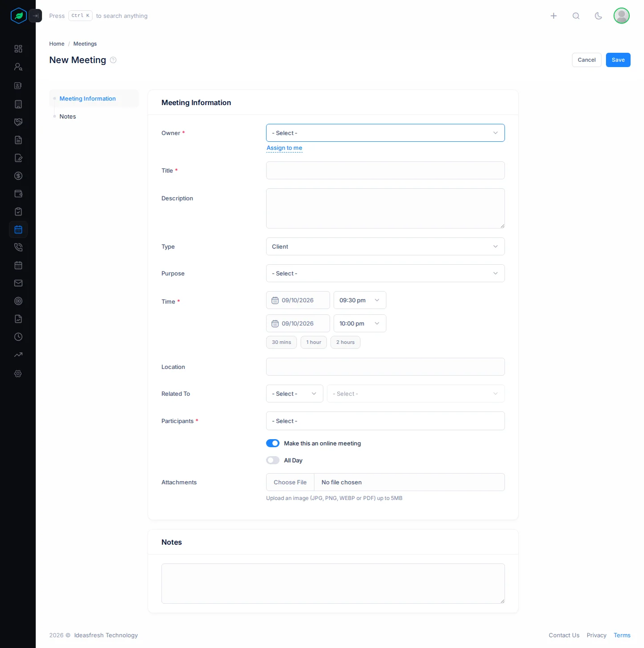Open the first Related To select dropdown
The height and width of the screenshot is (648, 644).
295,394
